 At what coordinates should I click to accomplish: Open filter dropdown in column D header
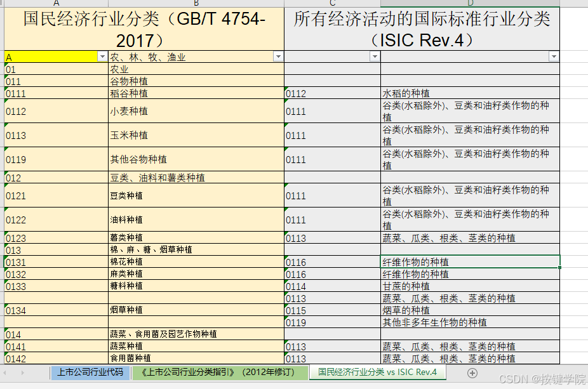(554, 56)
